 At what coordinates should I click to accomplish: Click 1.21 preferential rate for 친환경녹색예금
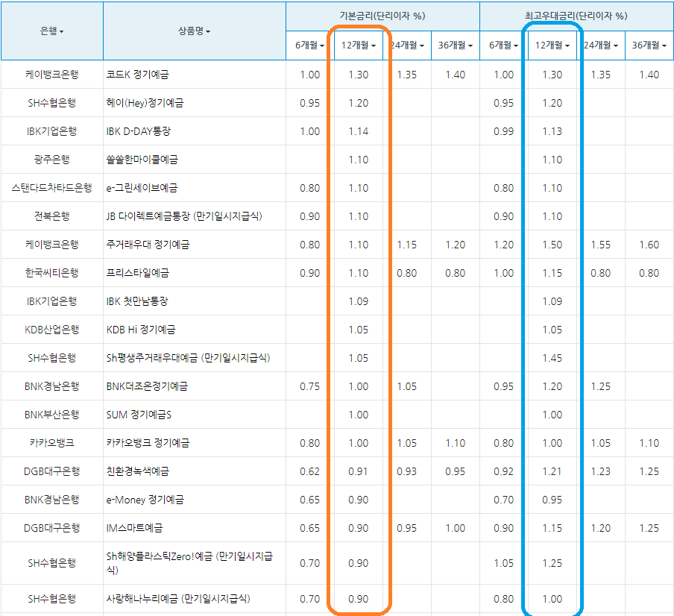552,471
